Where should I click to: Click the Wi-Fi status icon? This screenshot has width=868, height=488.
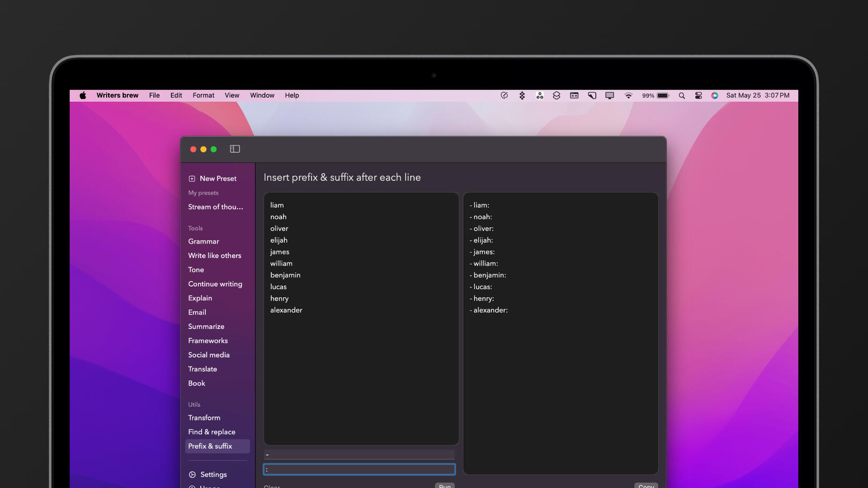(628, 96)
